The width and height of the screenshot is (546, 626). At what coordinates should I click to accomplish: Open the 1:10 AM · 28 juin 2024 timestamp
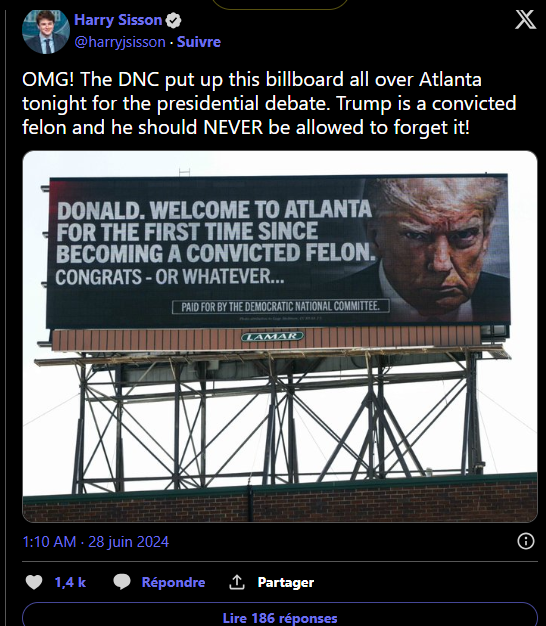pyautogui.click(x=96, y=542)
